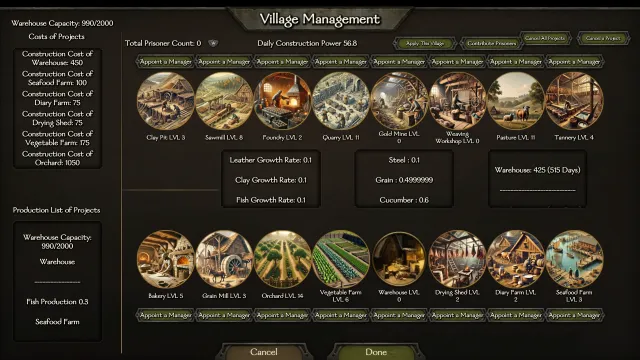640x360 pixels.
Task: Select the Diary Farm LVL 2 icon
Action: point(516,259)
